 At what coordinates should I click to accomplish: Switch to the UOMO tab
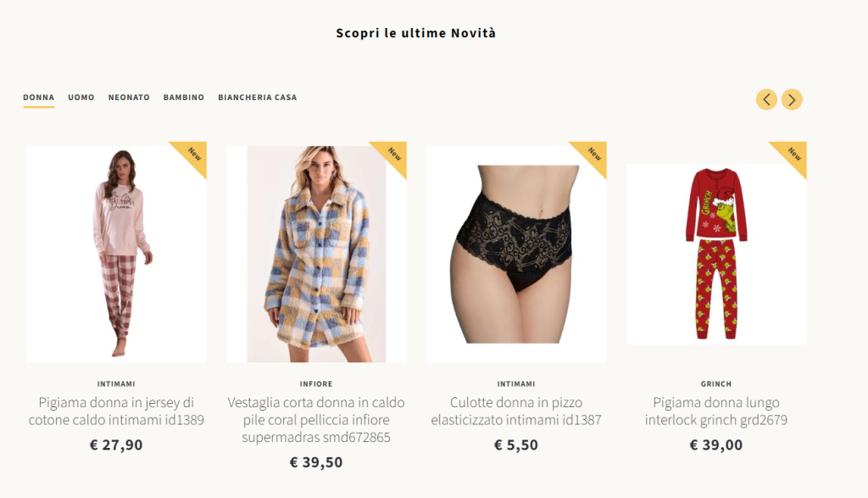[81, 98]
